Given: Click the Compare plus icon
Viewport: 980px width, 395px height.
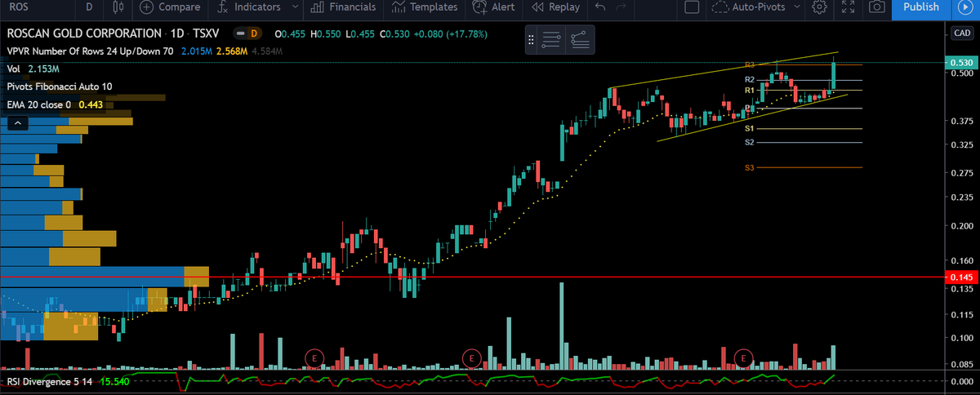Looking at the screenshot, I should click(147, 7).
